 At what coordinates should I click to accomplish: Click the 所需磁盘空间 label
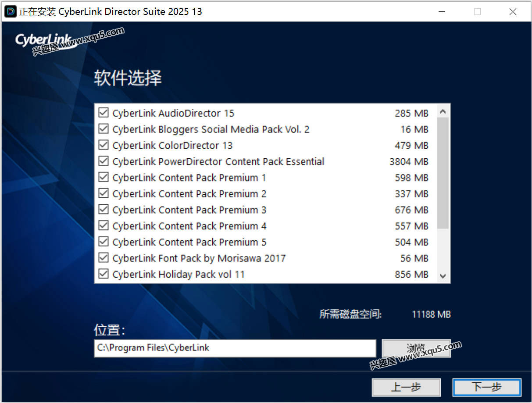tap(350, 314)
